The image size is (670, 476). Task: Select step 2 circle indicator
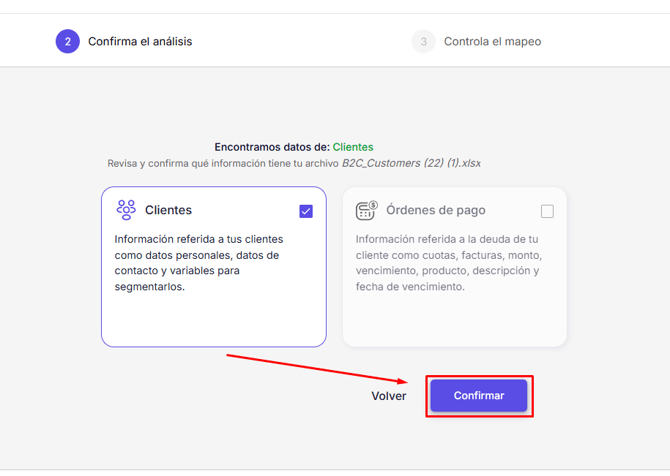click(68, 41)
